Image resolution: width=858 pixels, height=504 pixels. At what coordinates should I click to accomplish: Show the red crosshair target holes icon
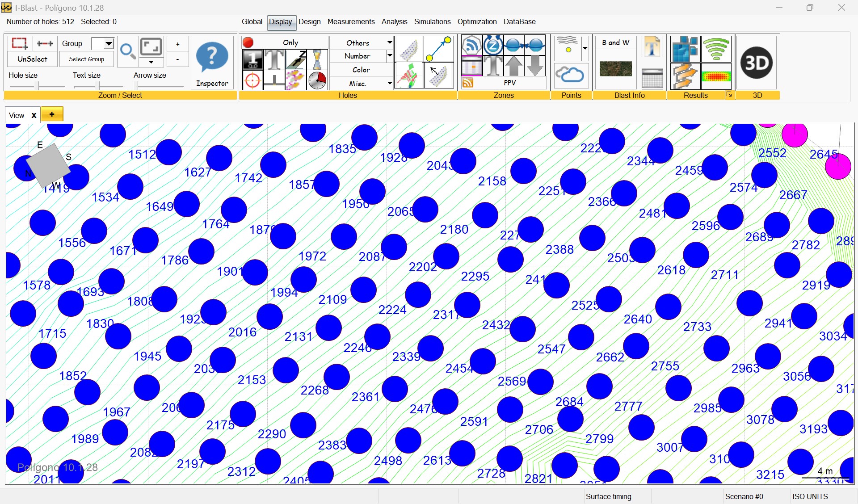[x=252, y=81]
